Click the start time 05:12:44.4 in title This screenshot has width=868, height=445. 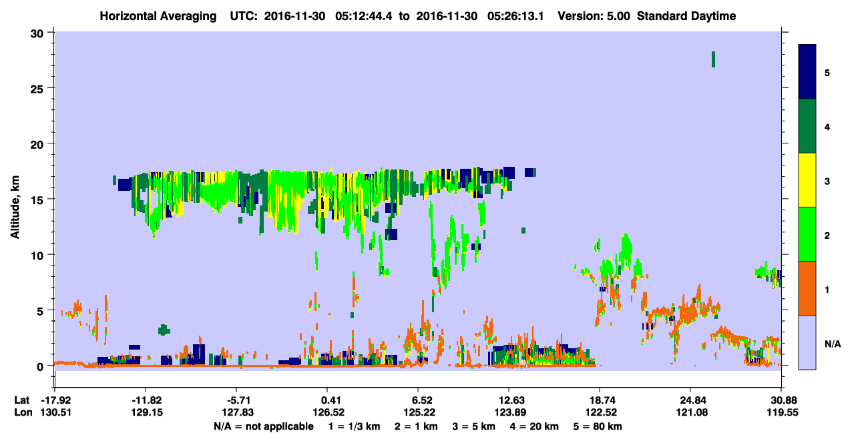point(369,16)
